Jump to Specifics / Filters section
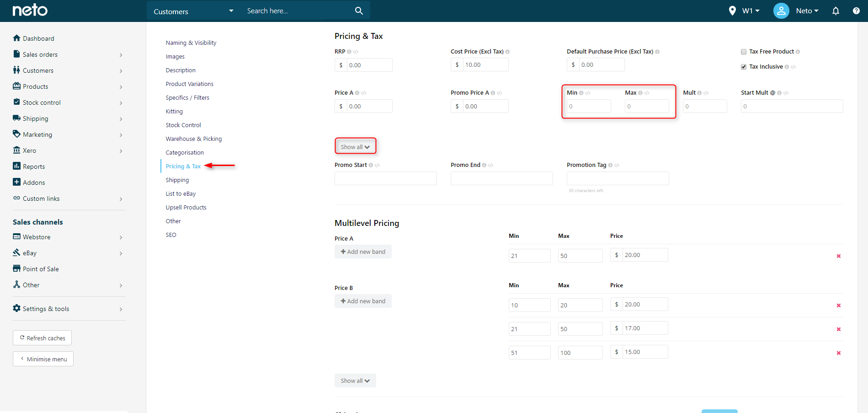Viewport: 868px width, 413px height. click(x=187, y=97)
